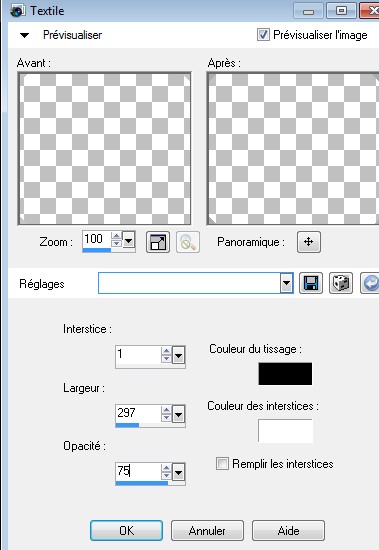
Task: Uncheck Prévisualiser l'image checkbox
Action: pos(263,35)
